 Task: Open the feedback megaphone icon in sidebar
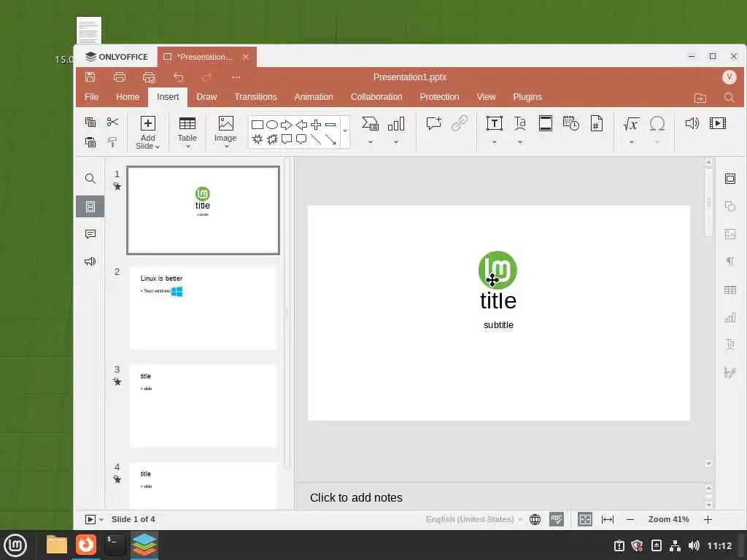pos(90,262)
